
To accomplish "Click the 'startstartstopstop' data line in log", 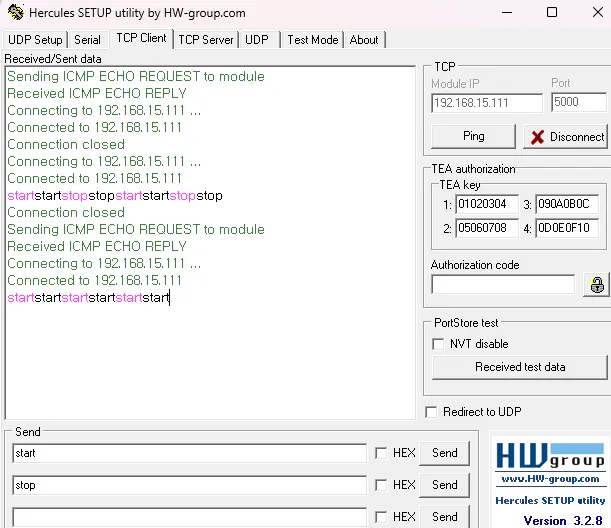I will [115, 196].
